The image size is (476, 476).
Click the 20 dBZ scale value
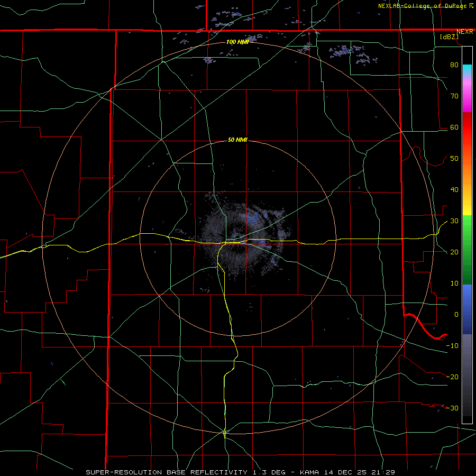point(454,252)
